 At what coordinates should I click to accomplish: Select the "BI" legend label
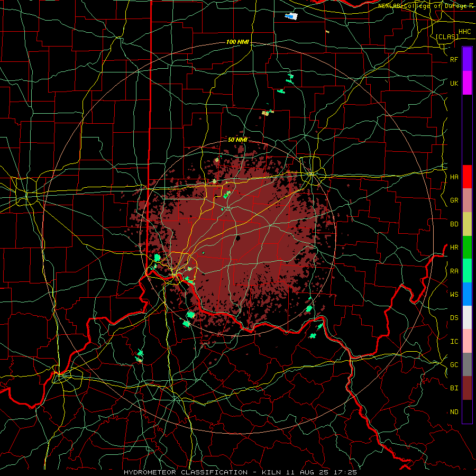[x=454, y=388]
